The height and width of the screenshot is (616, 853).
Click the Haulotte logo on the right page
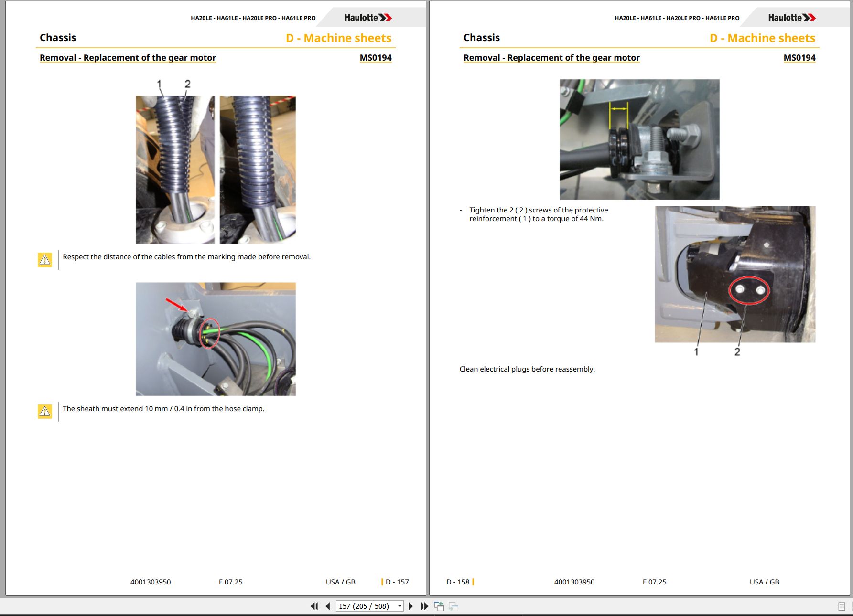pos(792,18)
